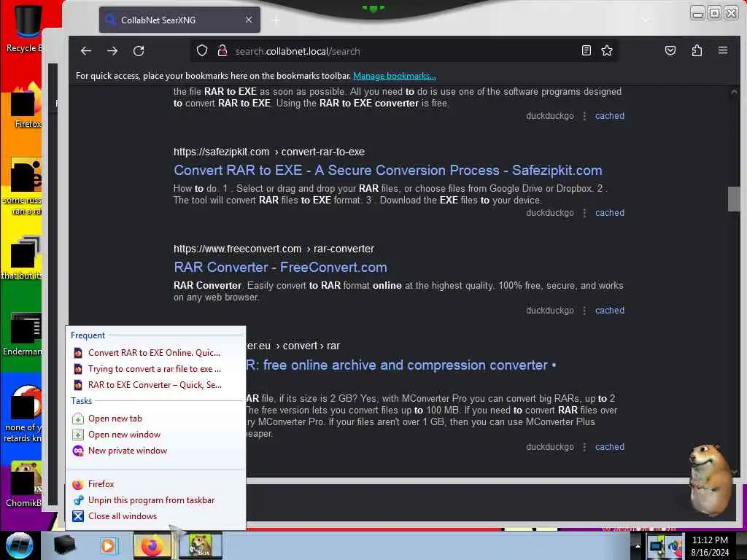Open cached link for MConverter result
The image size is (747, 560).
(610, 447)
